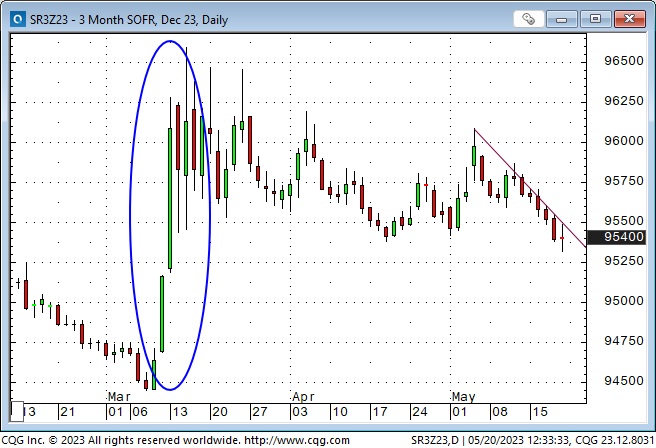Click the 27 date label on time axis
Image resolution: width=656 pixels, height=448 pixels.
(259, 412)
